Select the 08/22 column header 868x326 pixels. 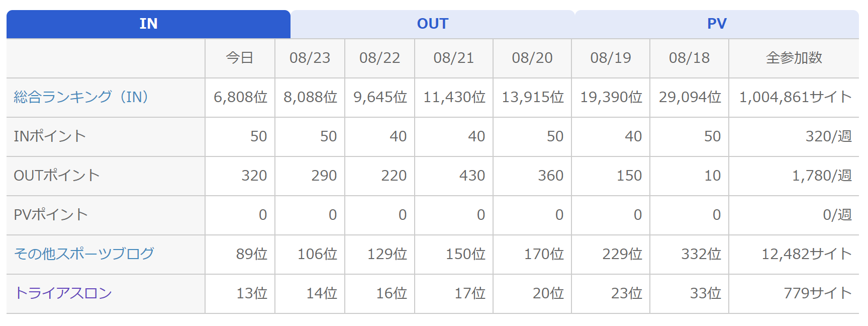[x=379, y=58]
